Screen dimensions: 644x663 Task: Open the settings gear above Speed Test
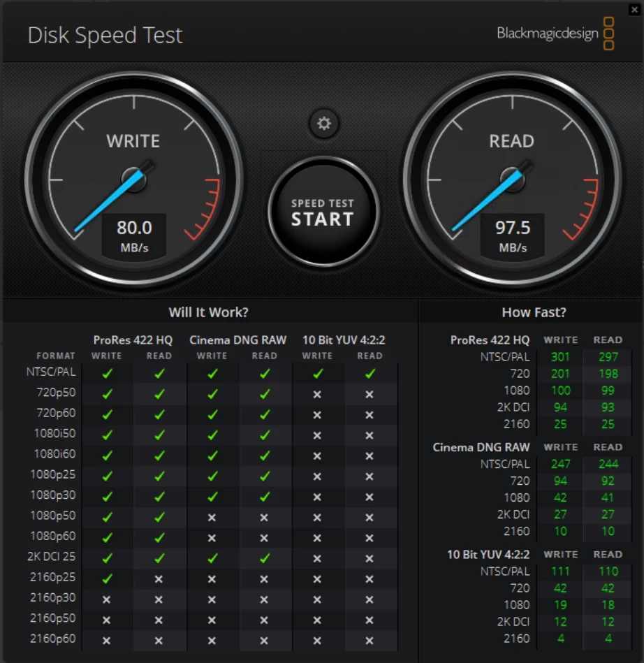324,124
